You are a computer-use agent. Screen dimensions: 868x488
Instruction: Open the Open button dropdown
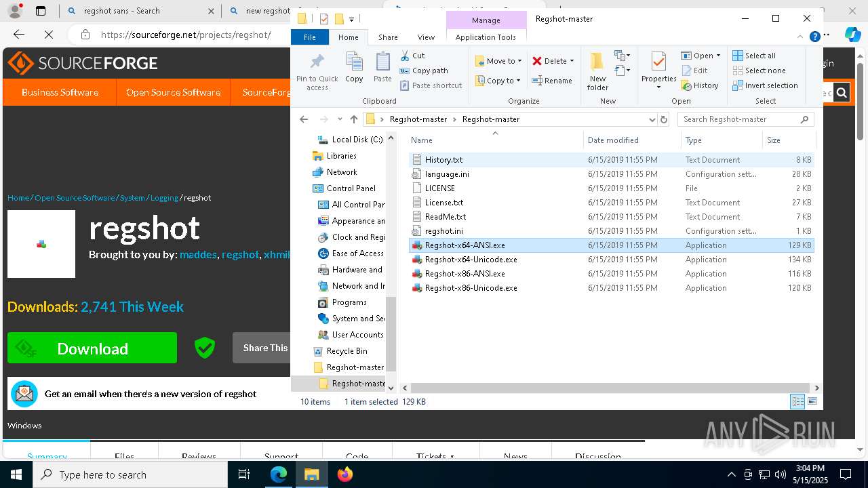718,56
